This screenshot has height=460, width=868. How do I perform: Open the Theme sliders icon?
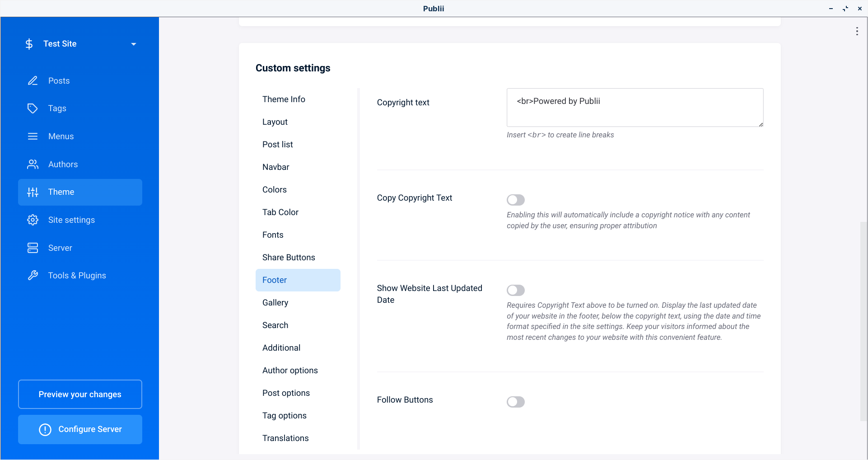[x=33, y=192]
